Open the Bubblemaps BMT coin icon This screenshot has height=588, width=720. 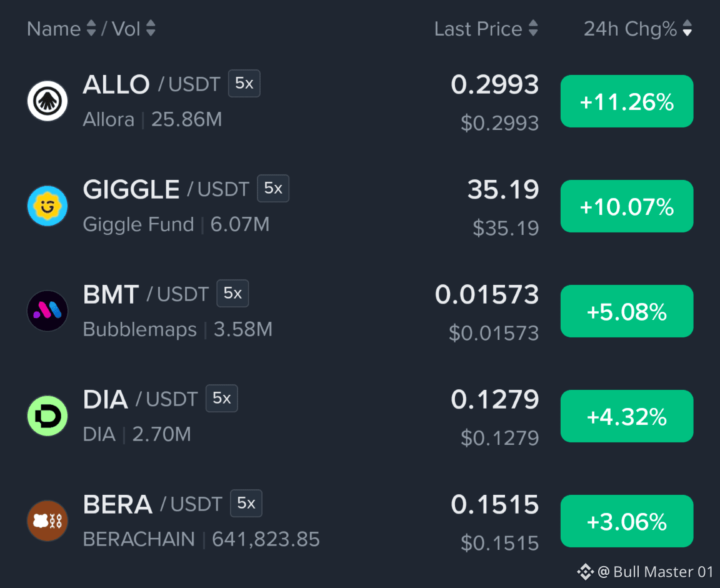[47, 311]
